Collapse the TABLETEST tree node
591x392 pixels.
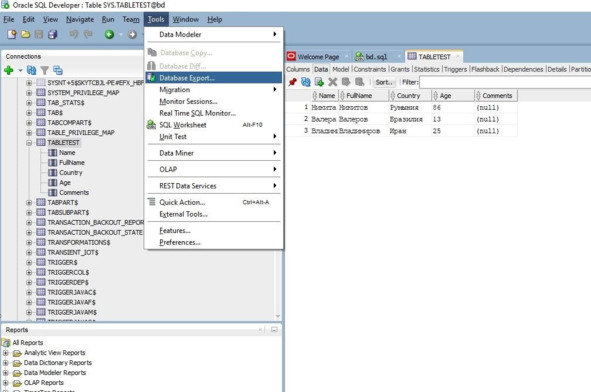pyautogui.click(x=29, y=142)
